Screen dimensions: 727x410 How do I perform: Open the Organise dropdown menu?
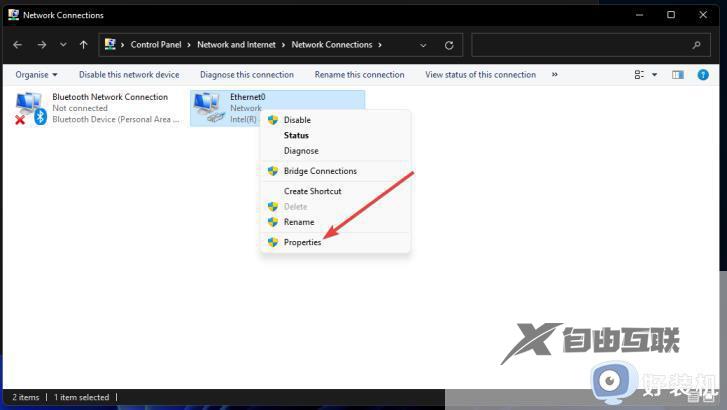36,75
